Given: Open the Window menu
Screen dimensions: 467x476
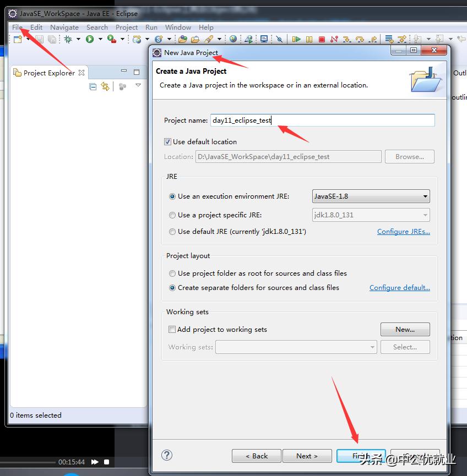Looking at the screenshot, I should 178,27.
